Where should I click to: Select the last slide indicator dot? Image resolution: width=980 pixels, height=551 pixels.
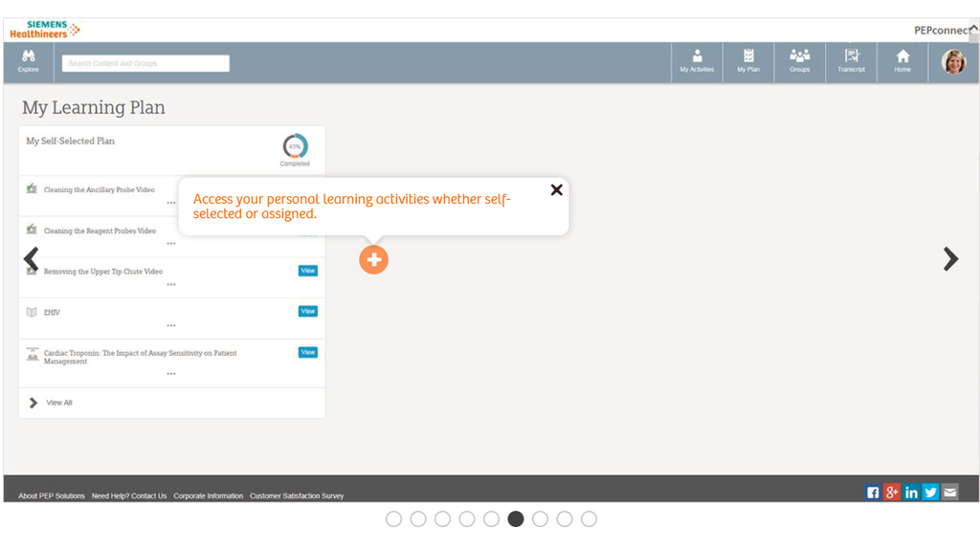(589, 518)
